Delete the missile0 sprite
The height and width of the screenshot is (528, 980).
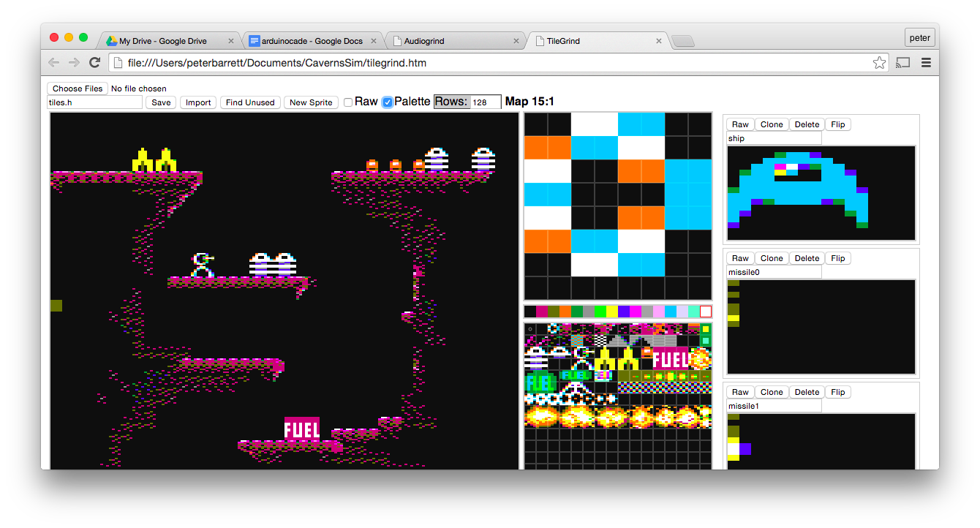(807, 258)
